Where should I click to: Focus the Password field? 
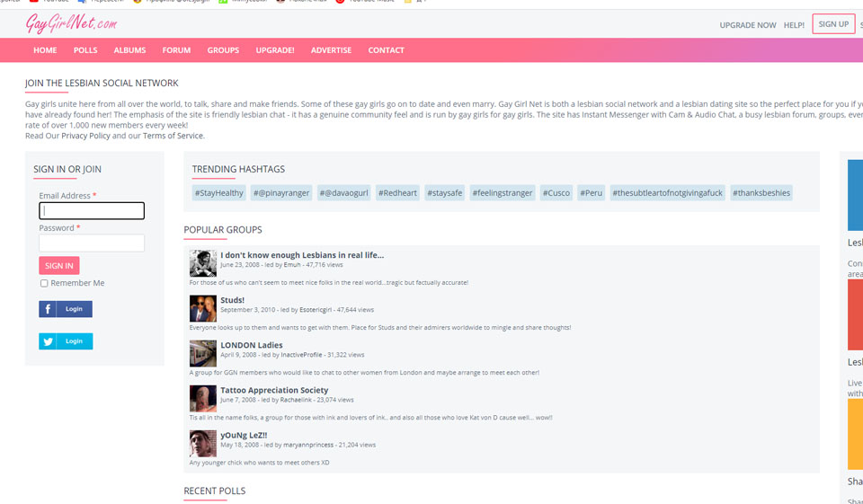coord(92,243)
